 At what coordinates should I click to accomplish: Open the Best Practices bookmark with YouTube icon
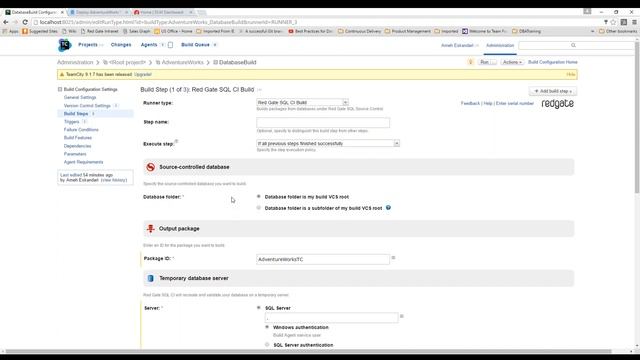click(x=311, y=31)
